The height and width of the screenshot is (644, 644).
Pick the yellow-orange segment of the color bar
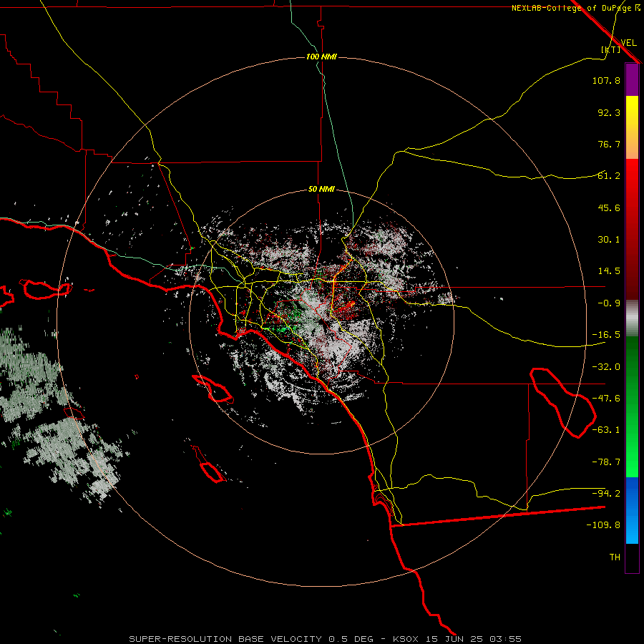(632, 127)
